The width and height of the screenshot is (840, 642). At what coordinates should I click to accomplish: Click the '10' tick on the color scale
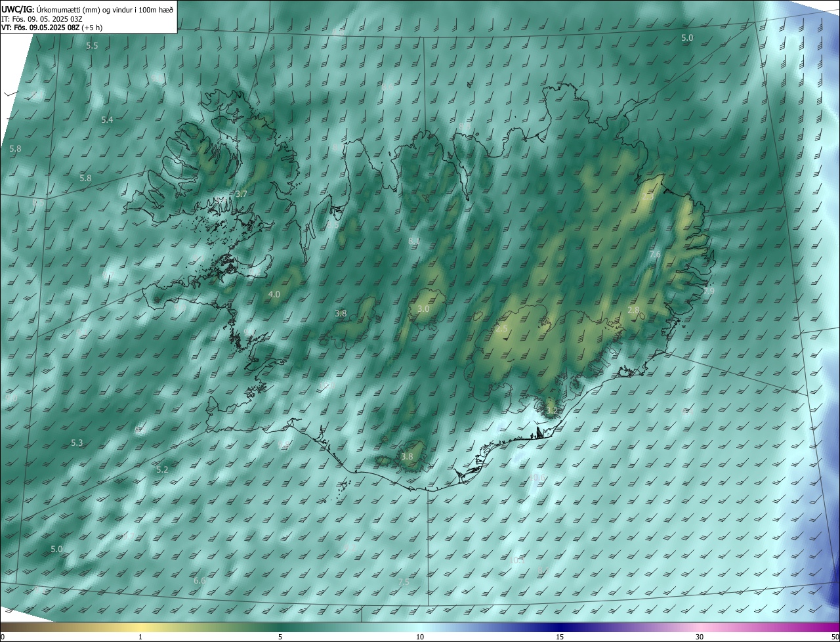pos(420,637)
